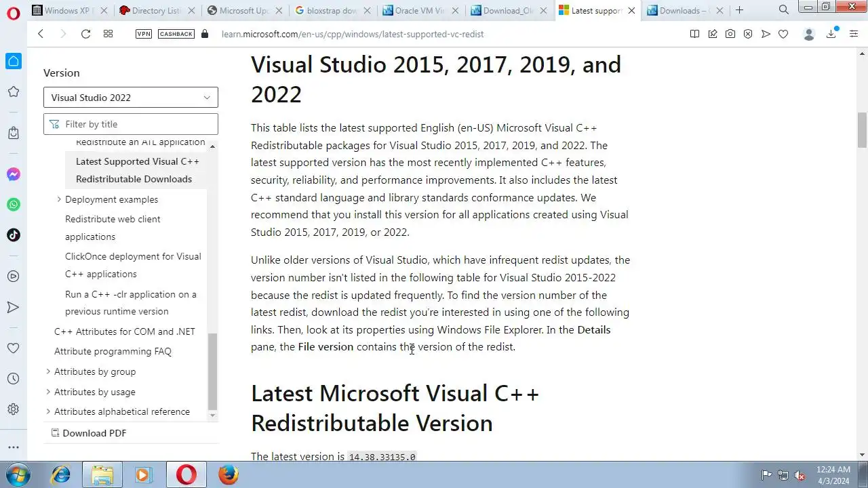Open the taskbar clock showing 12:24 AM
Viewport: 868px width, 488px height.
tap(833, 474)
